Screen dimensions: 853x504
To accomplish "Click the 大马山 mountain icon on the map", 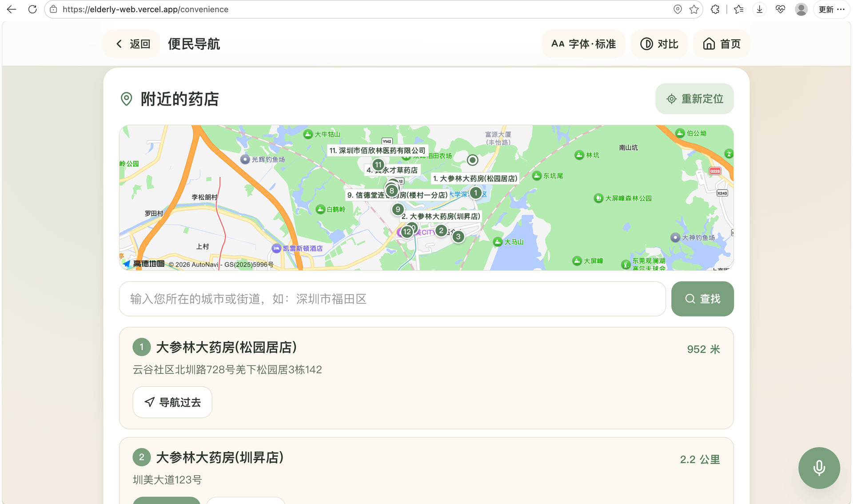I will click(x=498, y=242).
